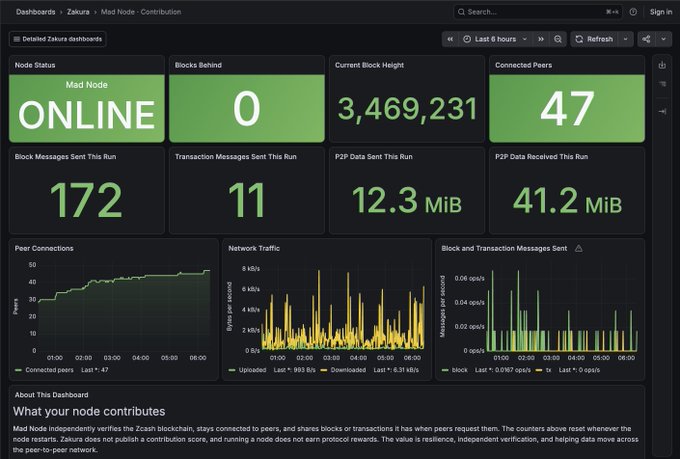This screenshot has height=459, width=680.
Task: Click the Peer Connections panel title
Action: [44, 248]
